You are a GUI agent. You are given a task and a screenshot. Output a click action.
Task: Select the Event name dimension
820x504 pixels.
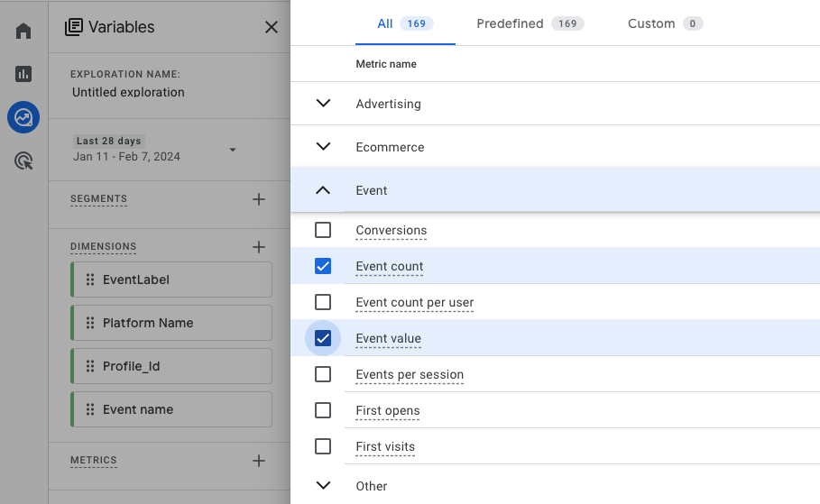point(171,409)
